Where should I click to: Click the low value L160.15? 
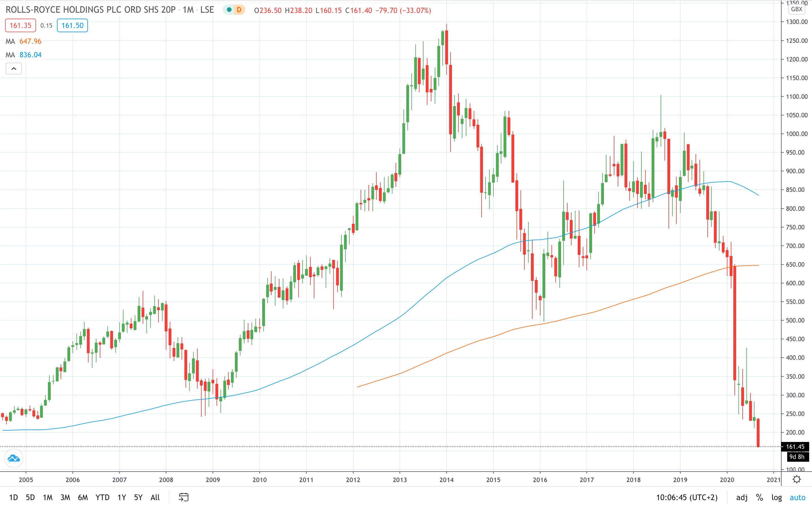pyautogui.click(x=328, y=10)
